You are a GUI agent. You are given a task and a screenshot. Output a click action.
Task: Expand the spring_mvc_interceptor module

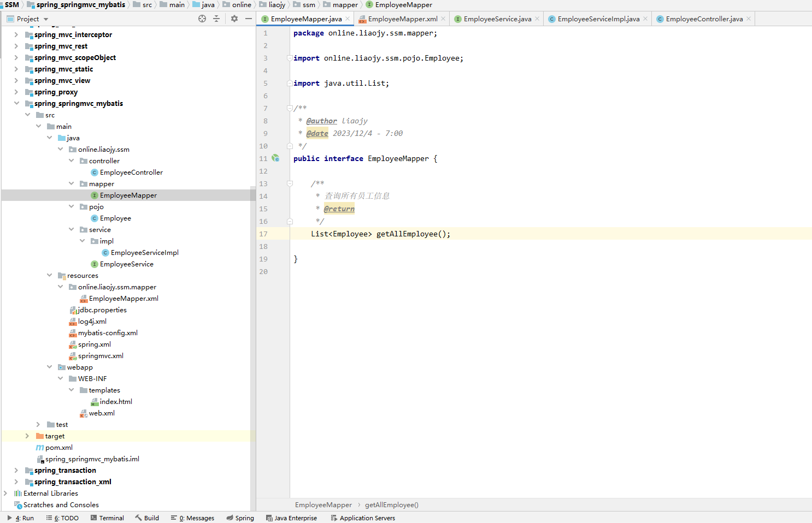point(16,34)
